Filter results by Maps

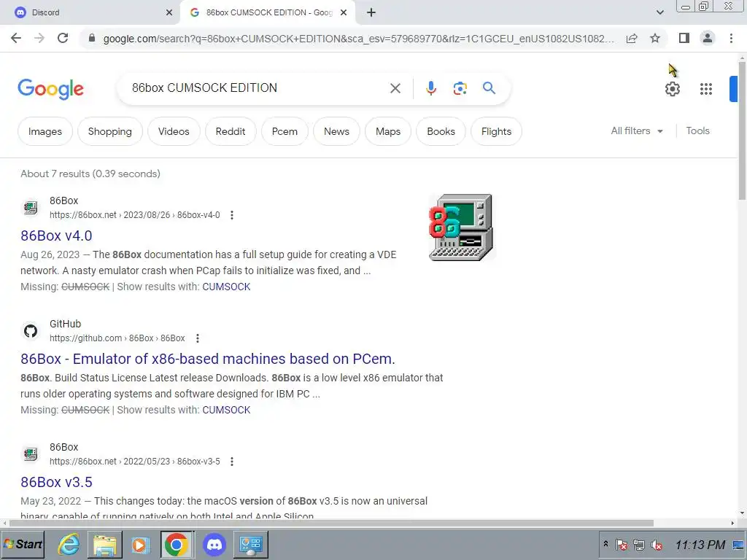(x=388, y=131)
